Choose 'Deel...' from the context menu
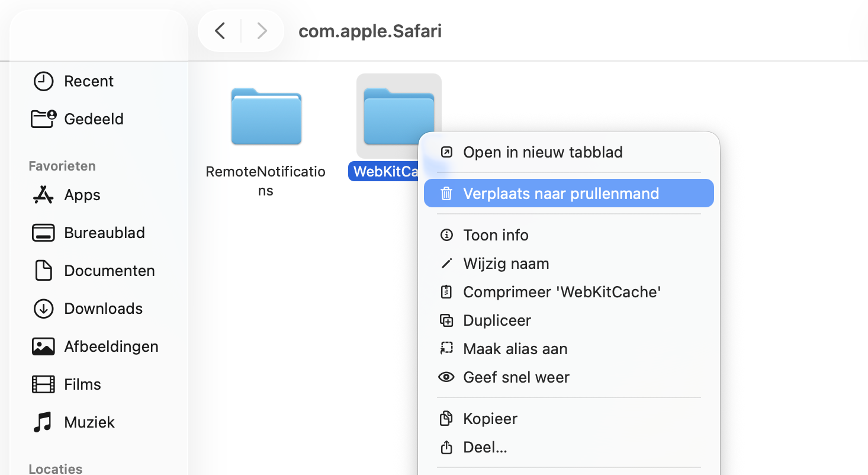 (485, 447)
